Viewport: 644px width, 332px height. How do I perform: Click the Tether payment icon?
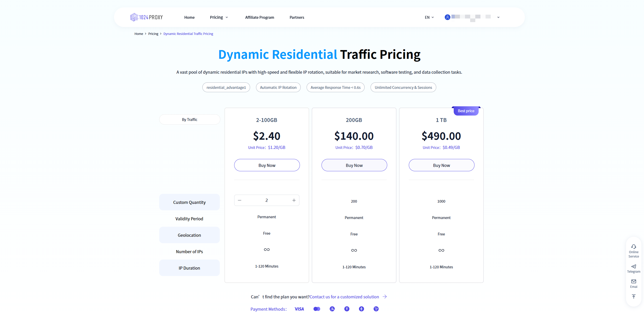point(347,309)
